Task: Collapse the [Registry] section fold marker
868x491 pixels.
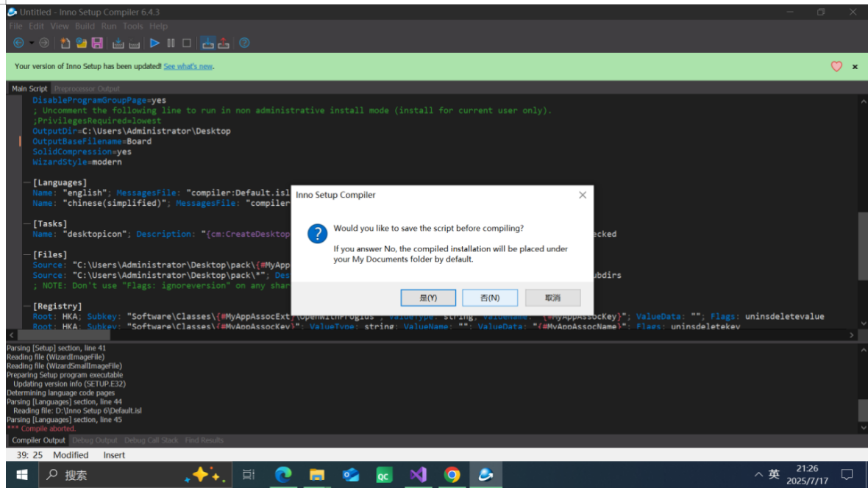Action: (26, 306)
